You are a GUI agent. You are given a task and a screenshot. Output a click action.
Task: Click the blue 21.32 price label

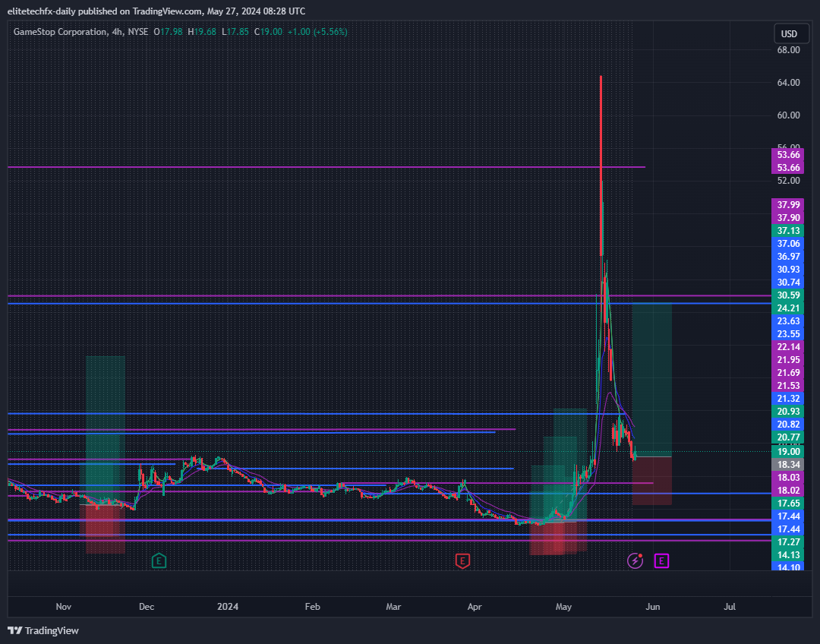[787, 398]
